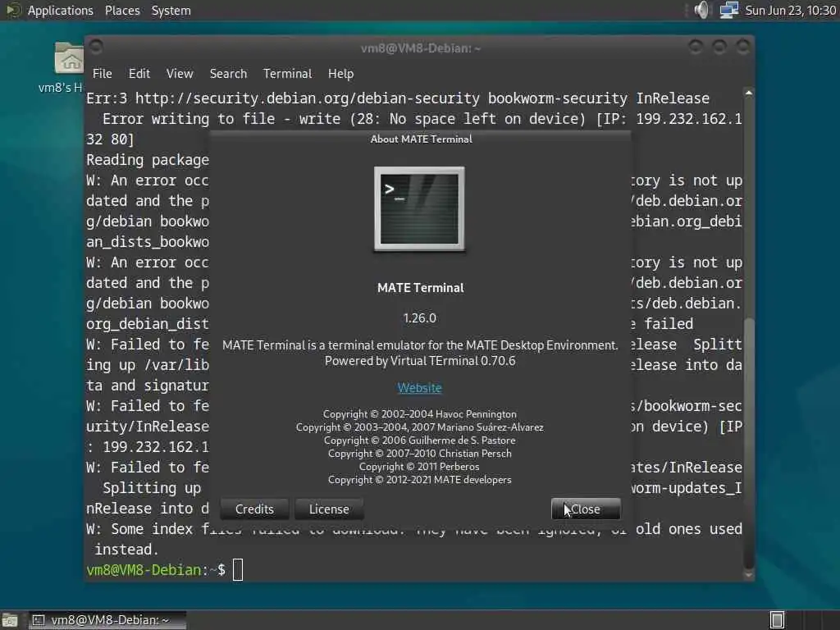Click the MATE Terminal description sentence

pos(420,345)
